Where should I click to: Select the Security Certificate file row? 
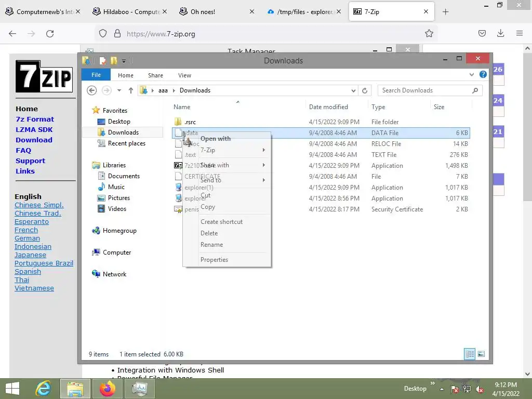(x=321, y=209)
